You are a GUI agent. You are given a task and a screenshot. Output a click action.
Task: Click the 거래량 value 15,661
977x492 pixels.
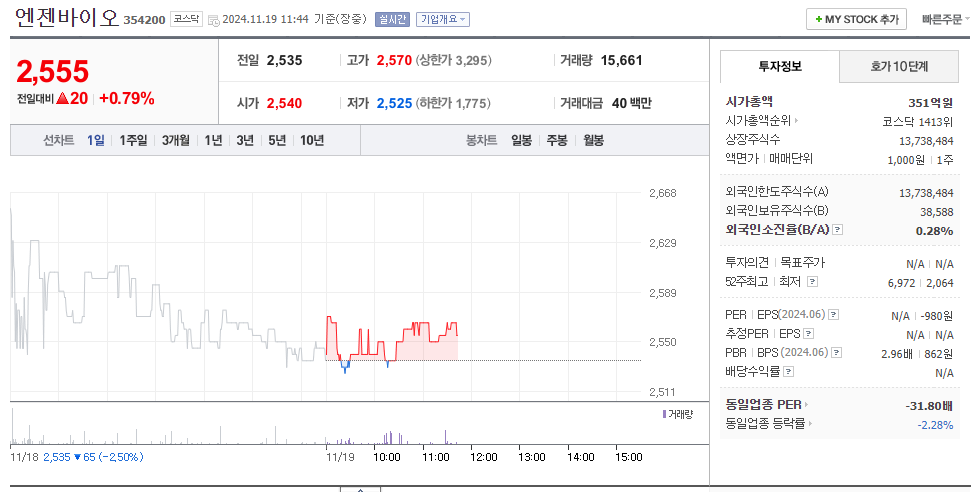[621, 60]
